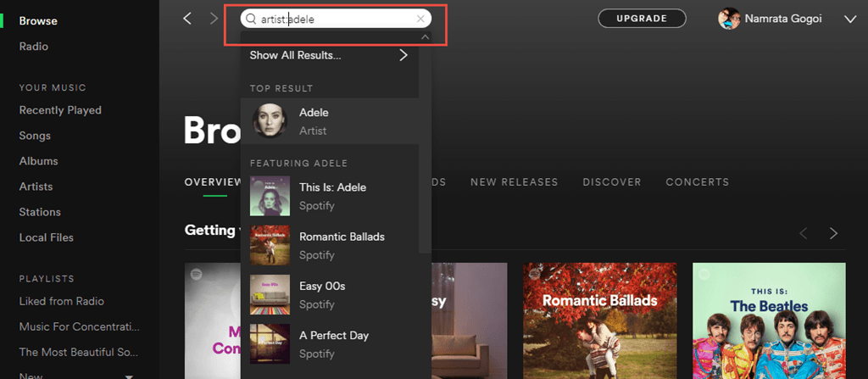Open the Namrata Gogoi profile avatar

[x=729, y=19]
